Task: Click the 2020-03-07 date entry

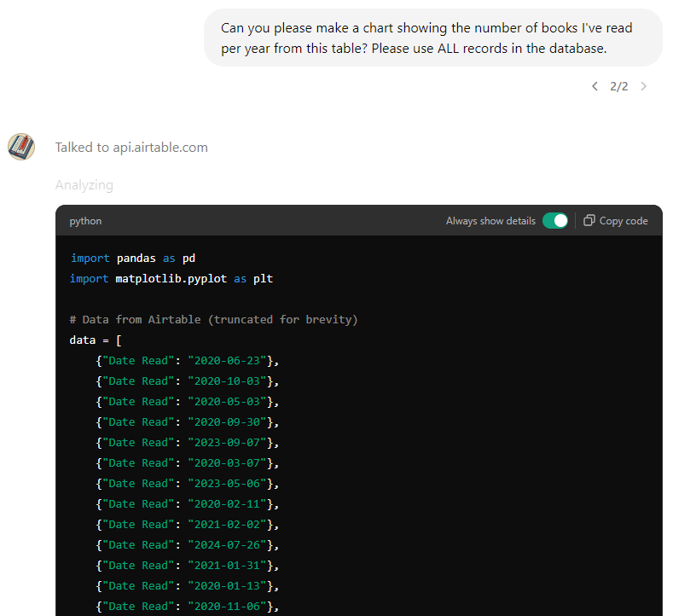Action: click(x=187, y=463)
